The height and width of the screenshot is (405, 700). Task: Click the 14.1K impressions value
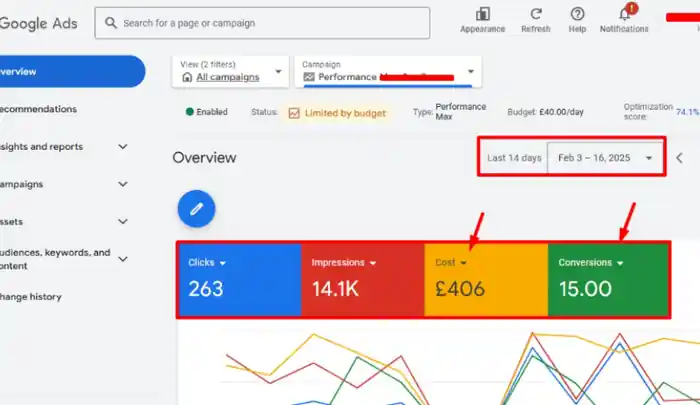pyautogui.click(x=335, y=289)
